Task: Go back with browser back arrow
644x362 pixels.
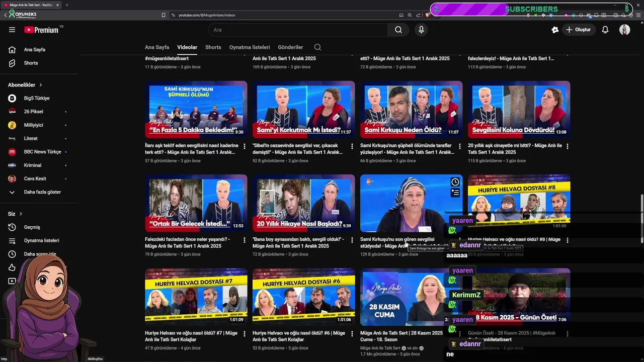Action: 5,15
